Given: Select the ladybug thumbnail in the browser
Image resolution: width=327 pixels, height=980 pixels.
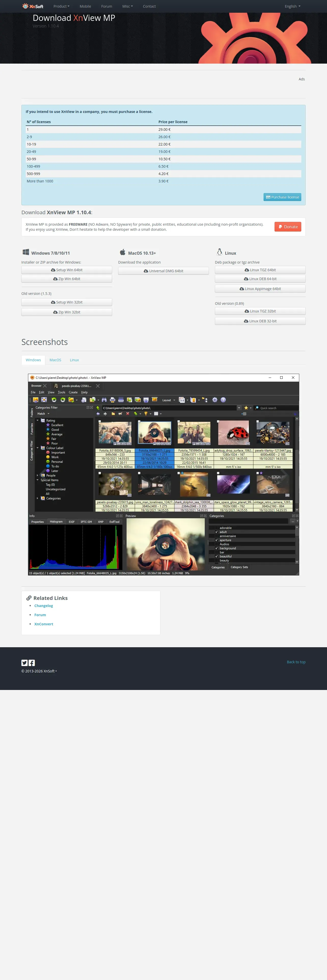Looking at the screenshot, I should [233, 433].
